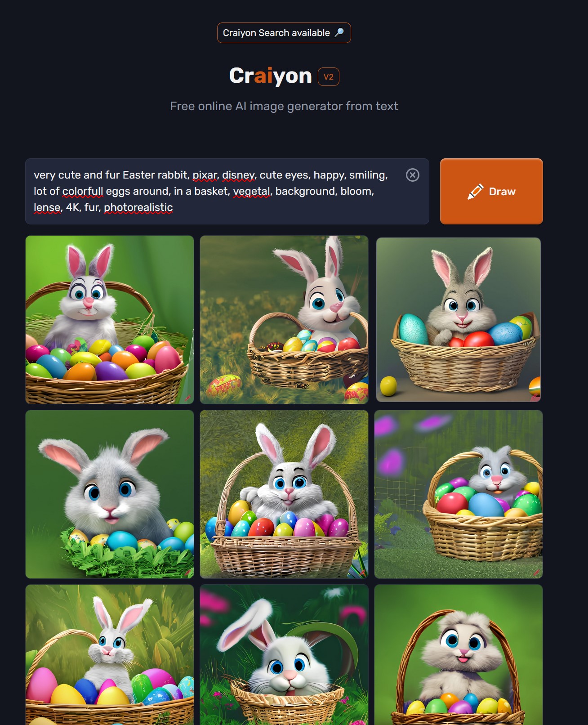588x725 pixels.
Task: Click the magnifying glass search icon
Action: [x=339, y=33]
